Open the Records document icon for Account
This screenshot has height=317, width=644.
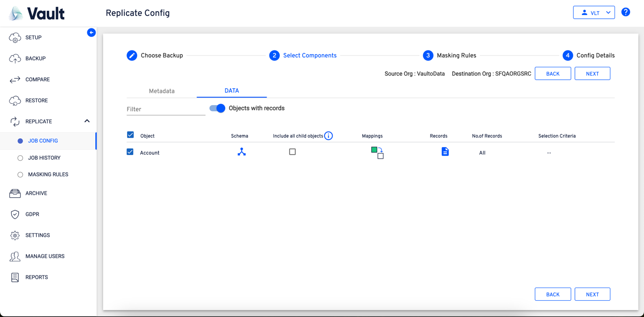[445, 152]
